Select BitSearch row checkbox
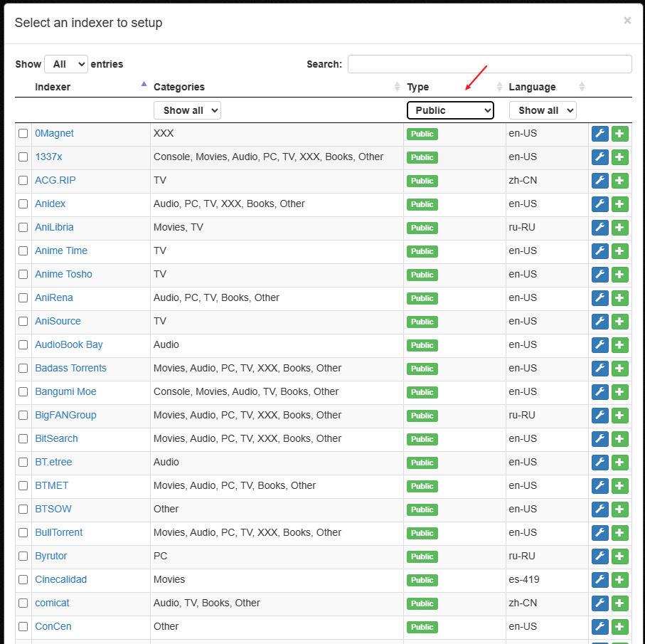Viewport: 645px width, 644px height. (23, 438)
